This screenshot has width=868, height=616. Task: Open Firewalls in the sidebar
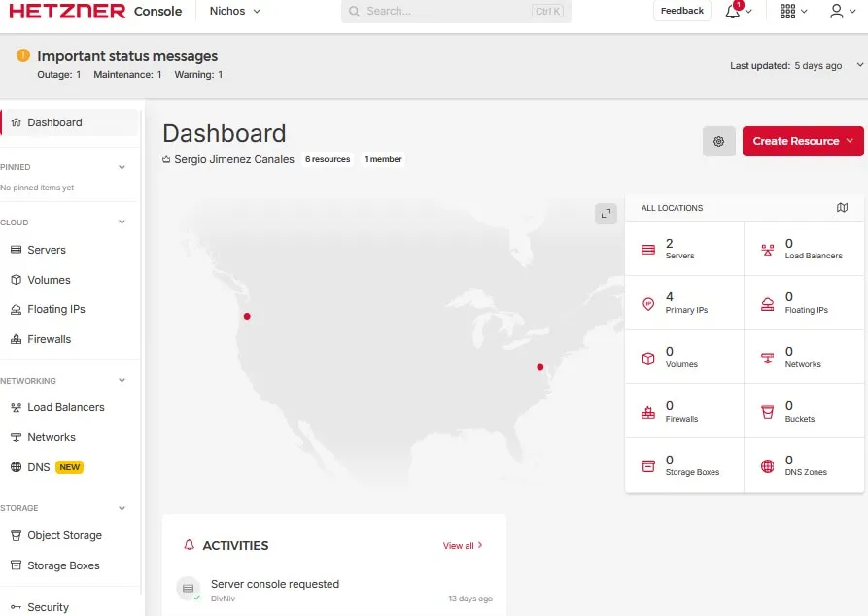click(x=49, y=339)
